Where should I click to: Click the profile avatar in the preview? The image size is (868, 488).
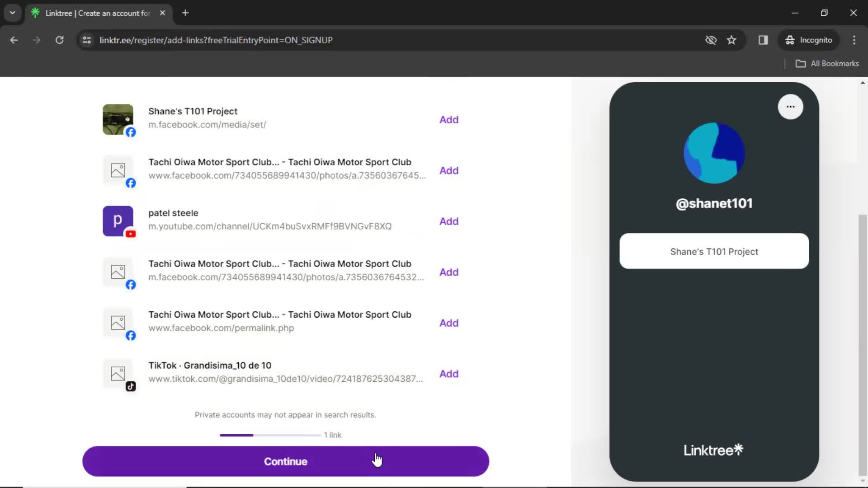click(x=714, y=153)
